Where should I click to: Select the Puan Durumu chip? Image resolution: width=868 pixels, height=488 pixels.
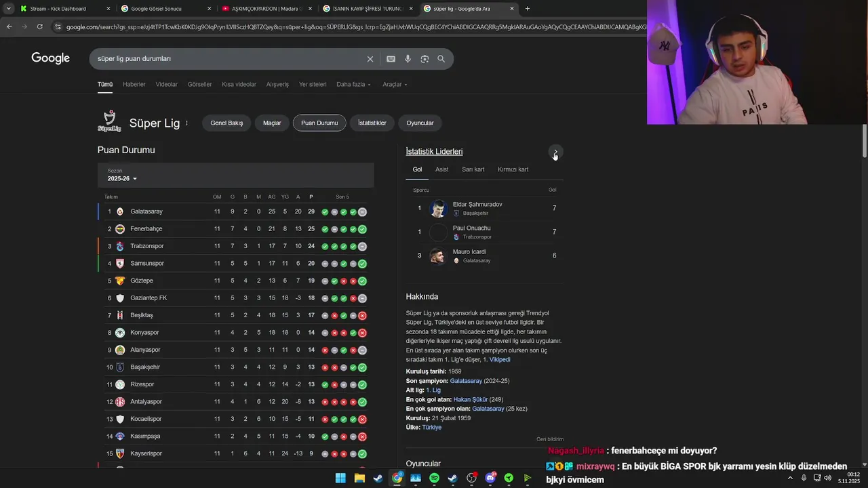[x=319, y=123]
